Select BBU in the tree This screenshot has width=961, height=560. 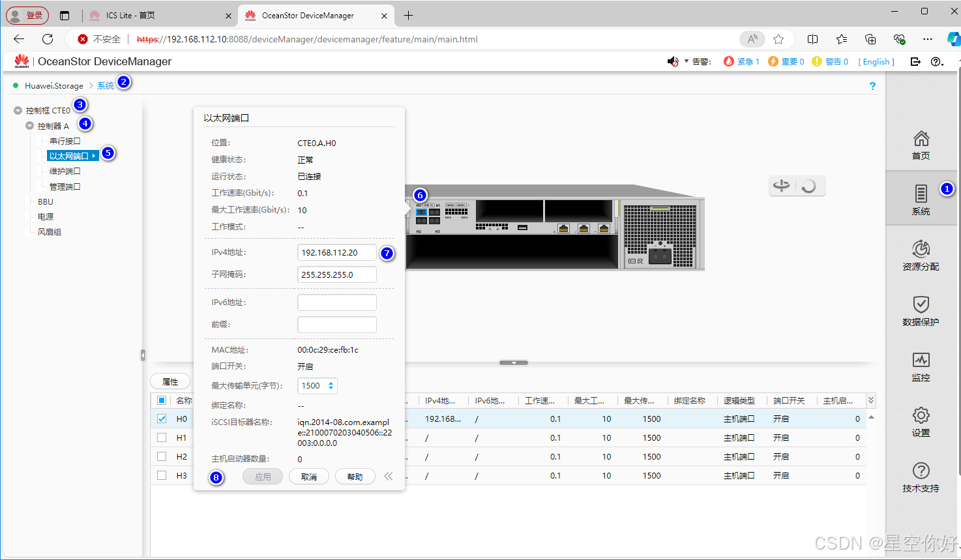46,202
